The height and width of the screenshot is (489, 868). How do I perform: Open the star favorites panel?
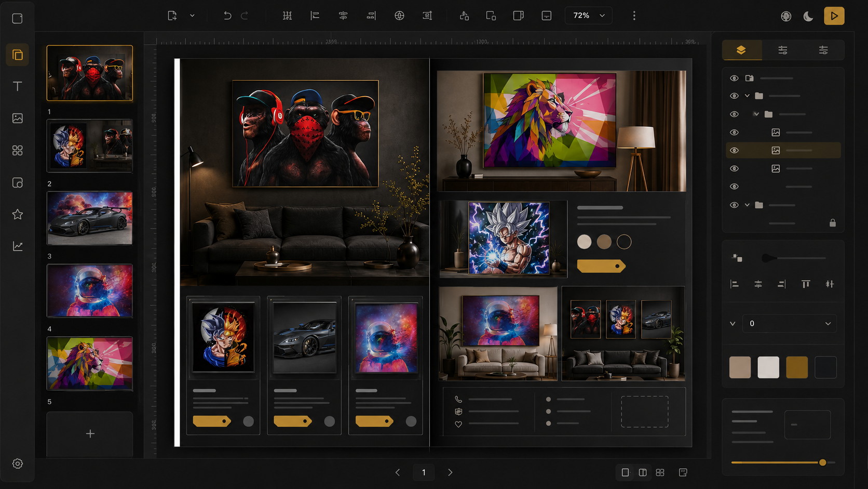18,214
